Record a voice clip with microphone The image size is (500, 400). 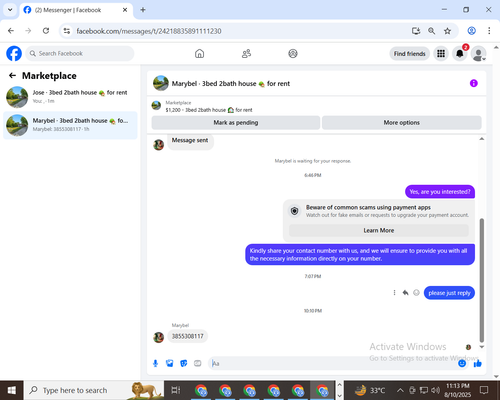pyautogui.click(x=155, y=363)
